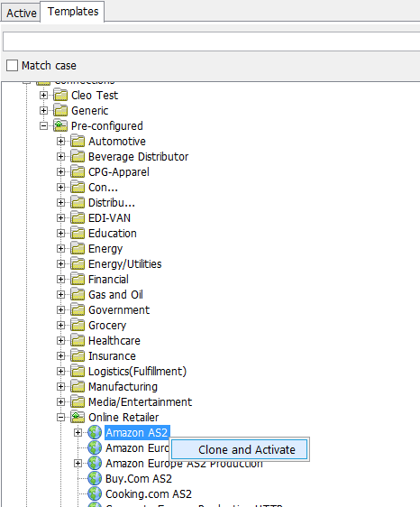The height and width of the screenshot is (507, 420).
Task: Select the Buy.Com AS2 host
Action: (x=139, y=478)
